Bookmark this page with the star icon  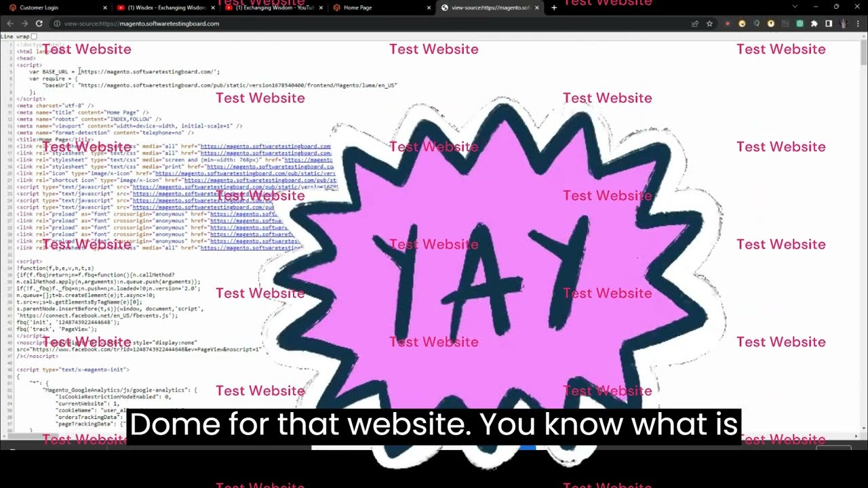pos(709,23)
